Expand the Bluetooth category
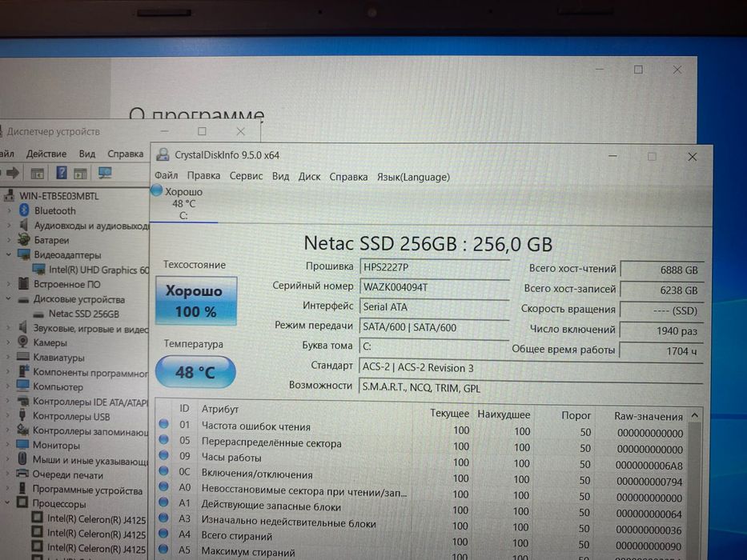Image resolution: width=747 pixels, height=560 pixels. pyautogui.click(x=9, y=210)
